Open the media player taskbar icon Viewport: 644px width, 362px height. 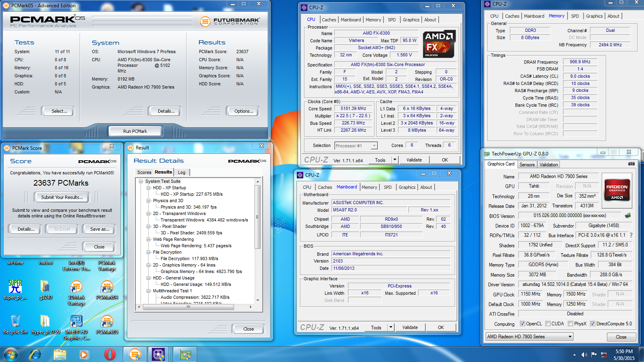coord(84,354)
